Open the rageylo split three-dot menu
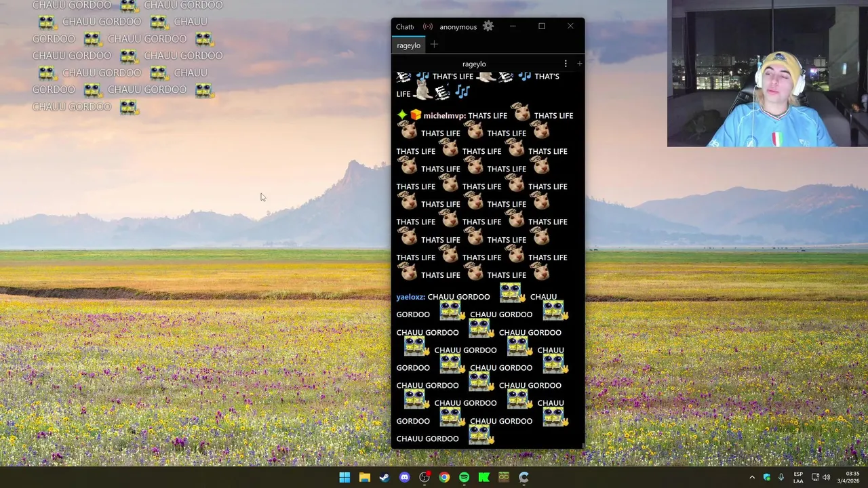 pos(566,64)
